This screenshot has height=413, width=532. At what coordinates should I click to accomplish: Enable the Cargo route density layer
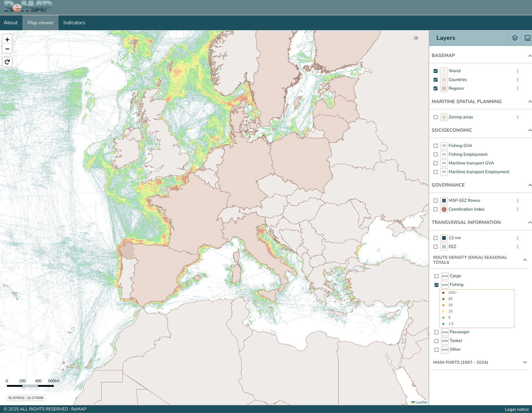click(x=436, y=276)
